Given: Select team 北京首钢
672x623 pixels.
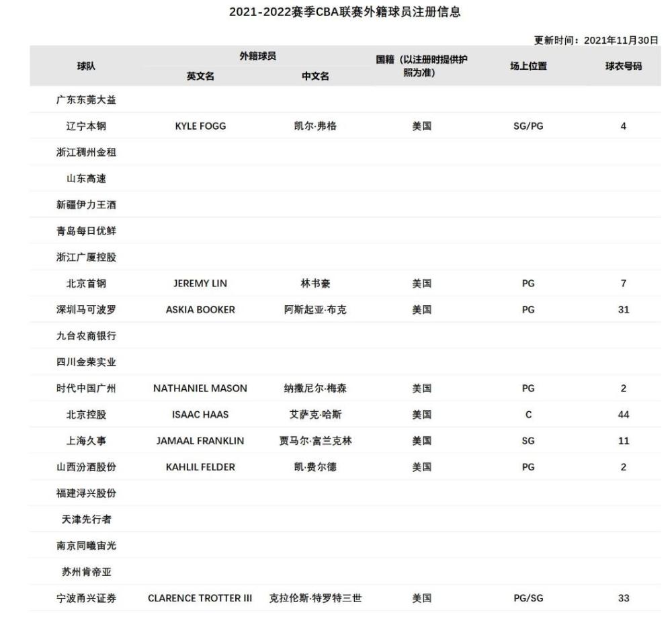Looking at the screenshot, I should (86, 283).
